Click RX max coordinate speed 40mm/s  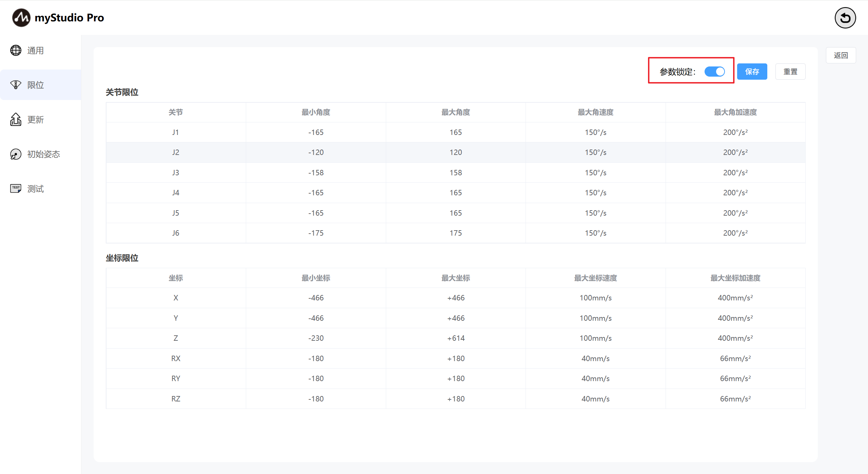coord(595,358)
